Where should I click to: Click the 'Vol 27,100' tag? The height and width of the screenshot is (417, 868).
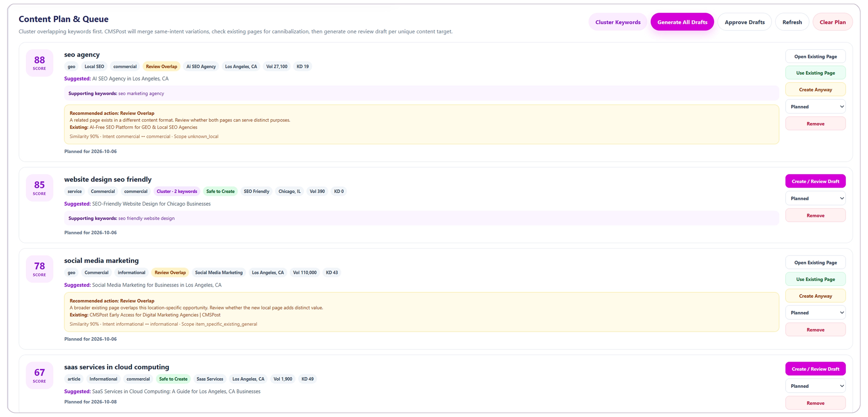(277, 66)
